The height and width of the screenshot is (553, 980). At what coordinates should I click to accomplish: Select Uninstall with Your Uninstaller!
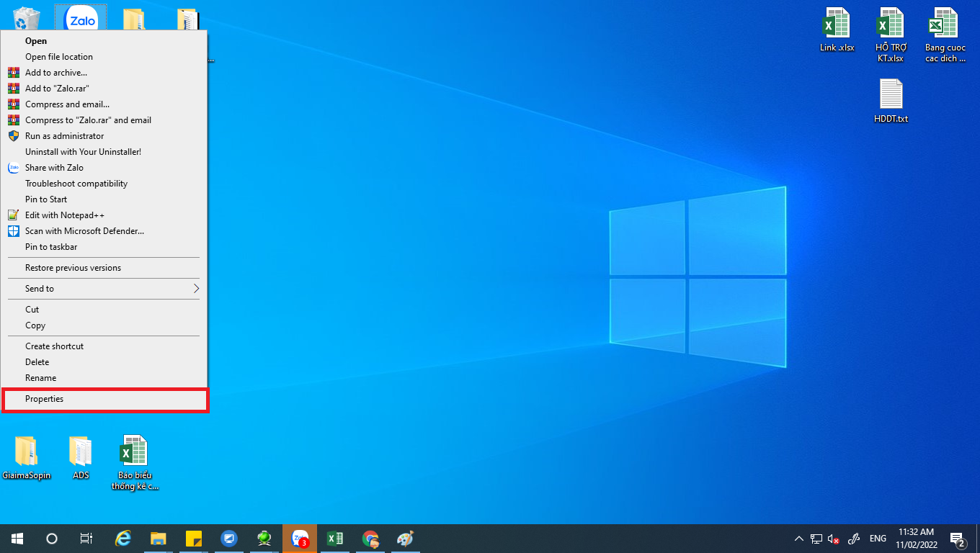(104, 152)
